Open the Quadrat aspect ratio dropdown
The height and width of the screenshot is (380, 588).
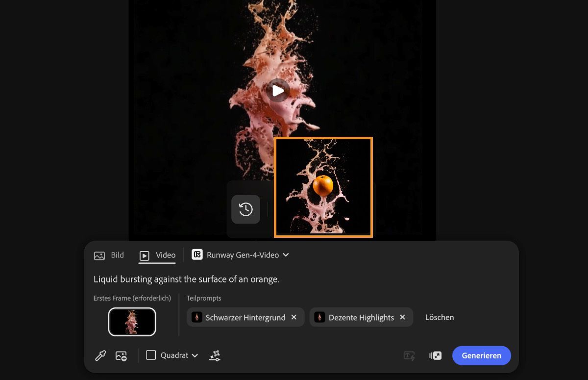pos(172,355)
